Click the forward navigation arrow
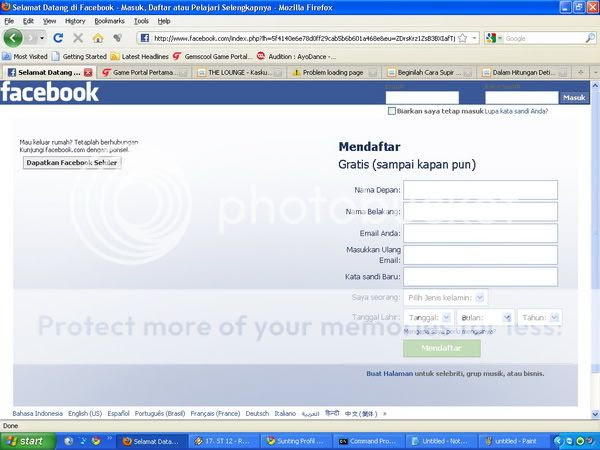 31,38
